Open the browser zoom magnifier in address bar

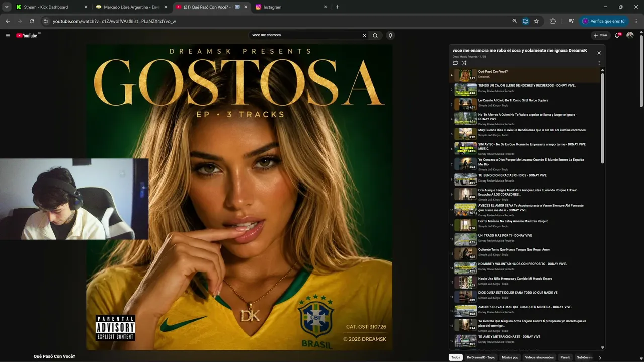pyautogui.click(x=514, y=21)
